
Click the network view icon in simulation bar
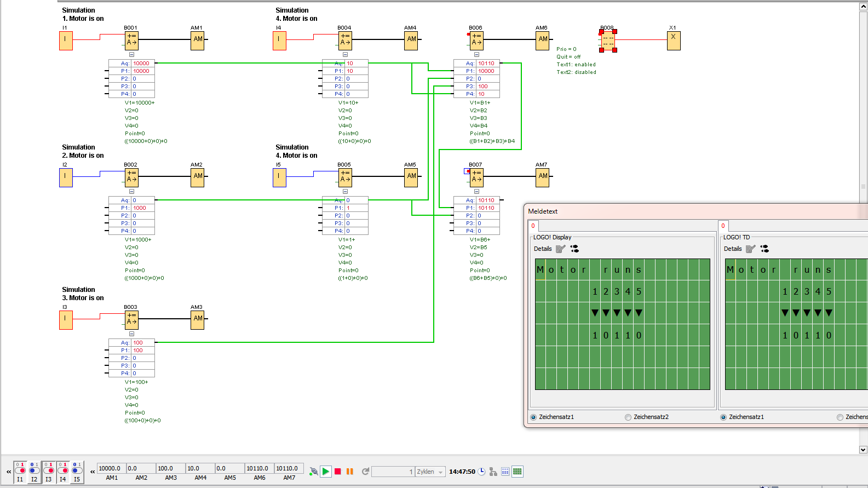click(x=493, y=472)
